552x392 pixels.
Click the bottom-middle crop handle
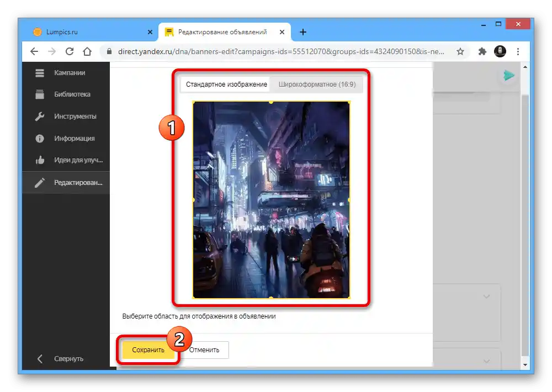271,298
